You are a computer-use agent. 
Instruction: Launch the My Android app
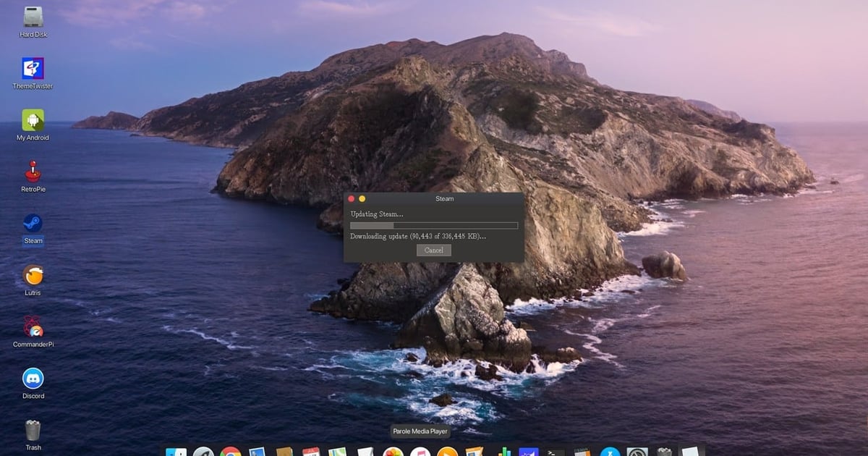click(33, 120)
